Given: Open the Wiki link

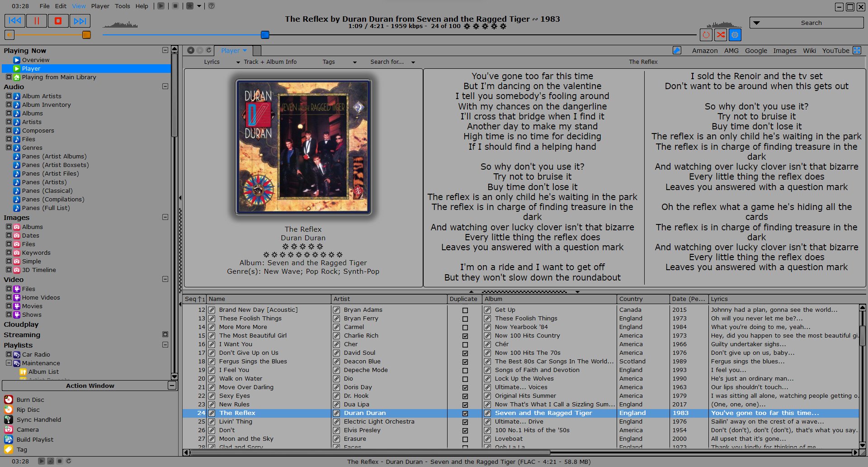Looking at the screenshot, I should click(x=809, y=51).
